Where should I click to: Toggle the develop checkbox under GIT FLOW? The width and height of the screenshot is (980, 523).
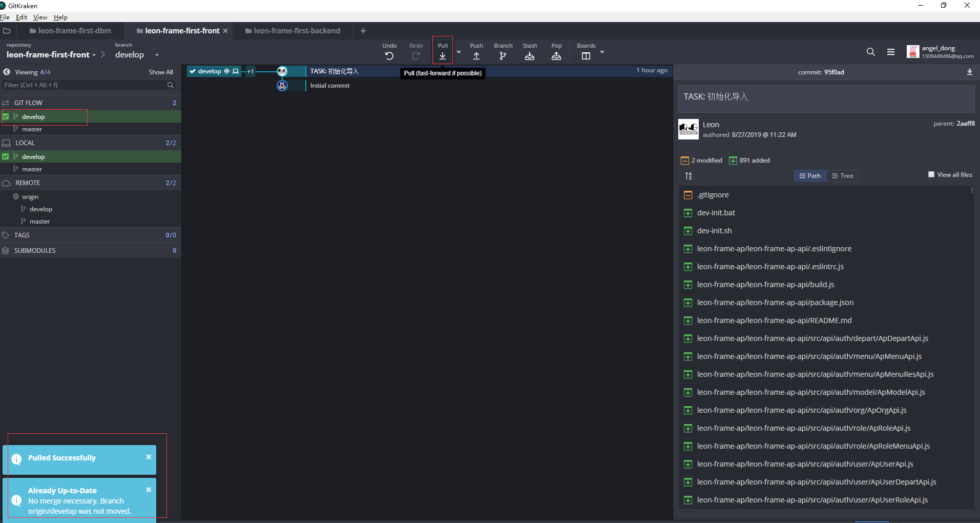tap(6, 116)
